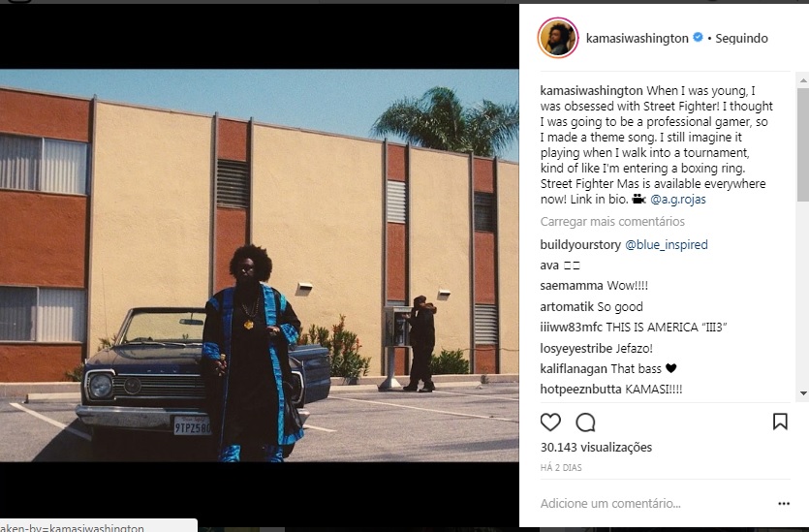
Task: Like the post with the heart icon
Action: [550, 422]
